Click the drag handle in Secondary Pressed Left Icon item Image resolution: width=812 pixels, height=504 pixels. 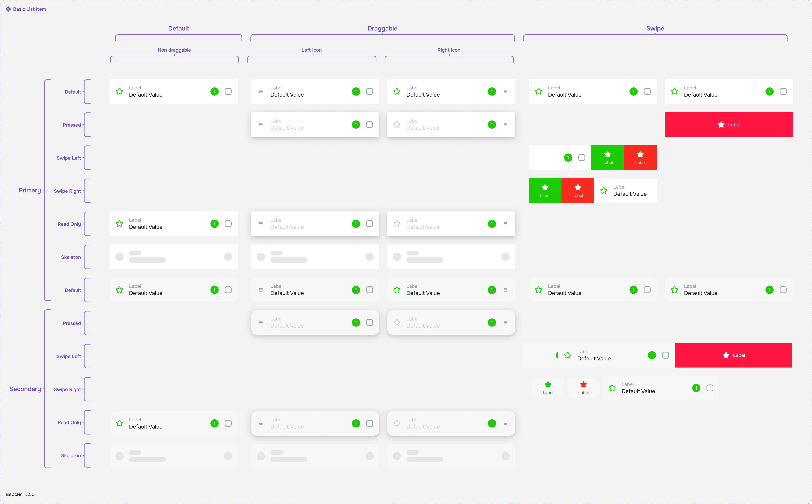(261, 323)
